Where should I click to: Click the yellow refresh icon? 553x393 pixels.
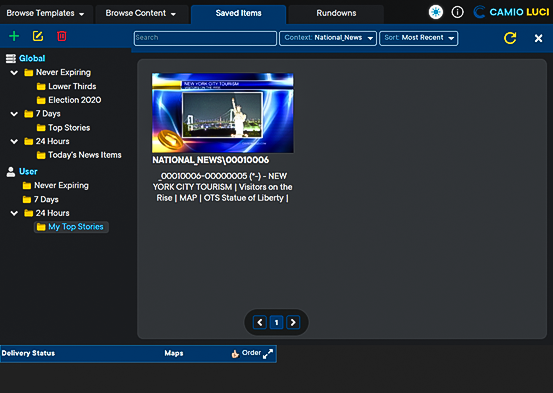point(510,38)
